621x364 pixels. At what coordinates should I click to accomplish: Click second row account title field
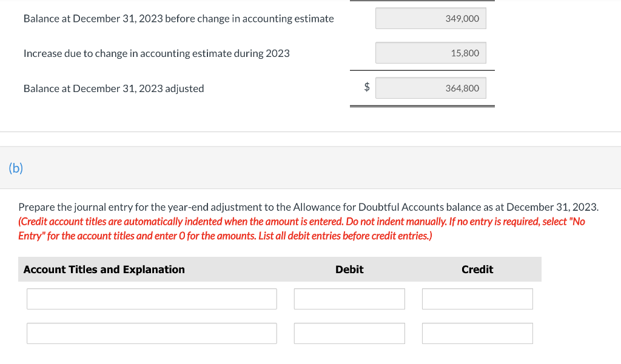point(152,334)
